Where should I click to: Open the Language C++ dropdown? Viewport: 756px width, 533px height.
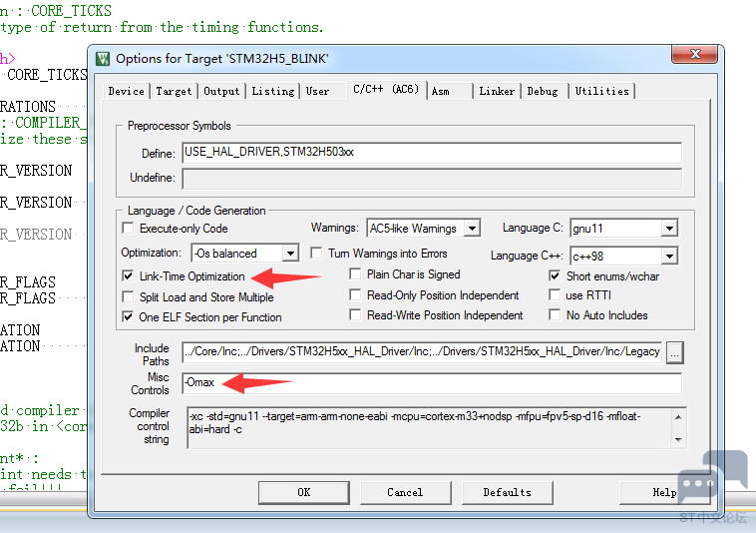pos(669,257)
